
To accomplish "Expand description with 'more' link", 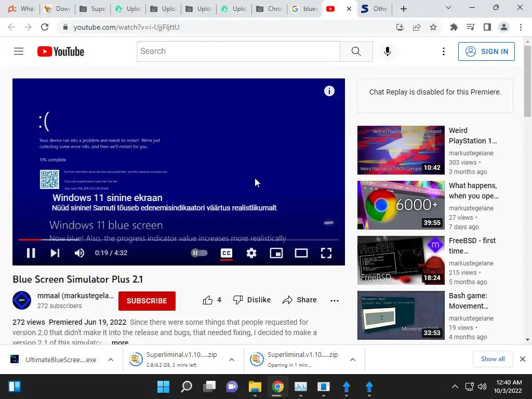I will [120, 342].
